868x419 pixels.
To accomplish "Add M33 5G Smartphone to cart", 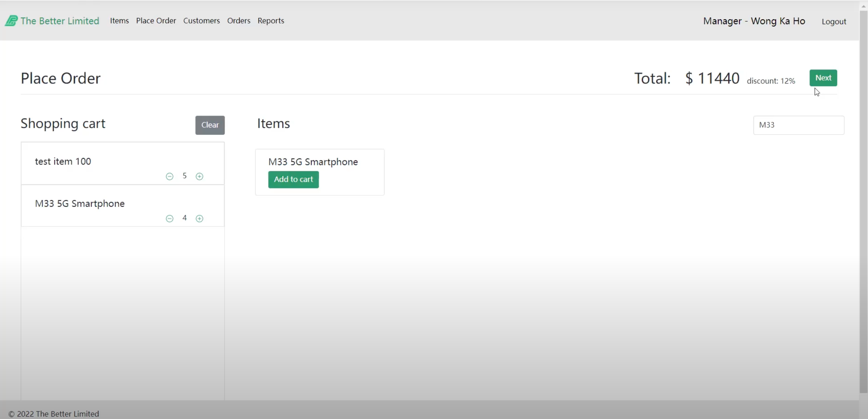I will (x=293, y=179).
